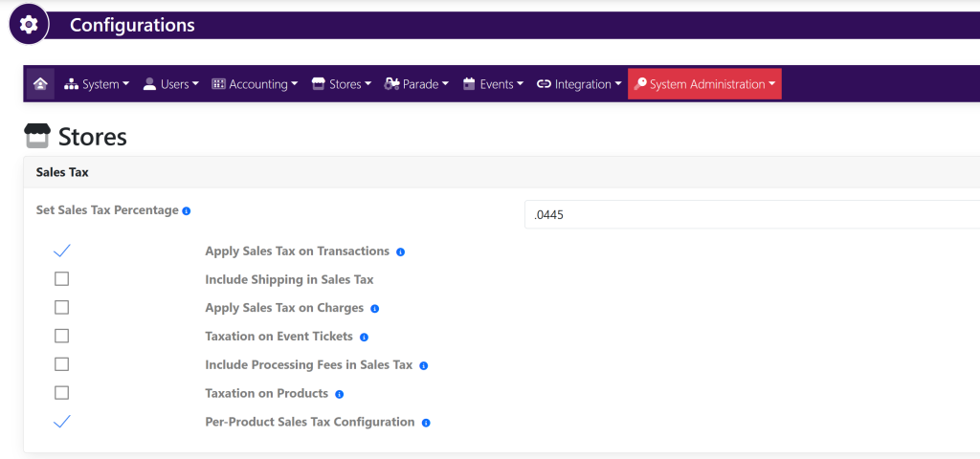Expand the System dropdown menu

click(x=97, y=84)
